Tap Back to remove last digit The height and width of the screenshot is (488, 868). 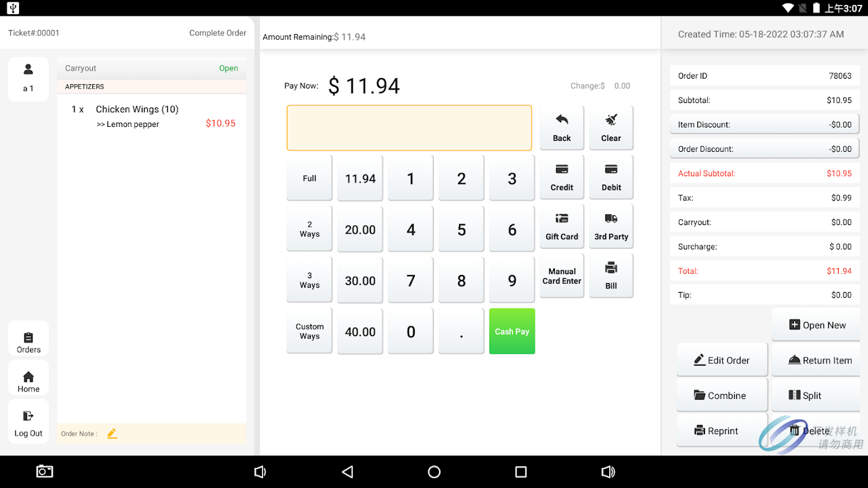point(562,127)
